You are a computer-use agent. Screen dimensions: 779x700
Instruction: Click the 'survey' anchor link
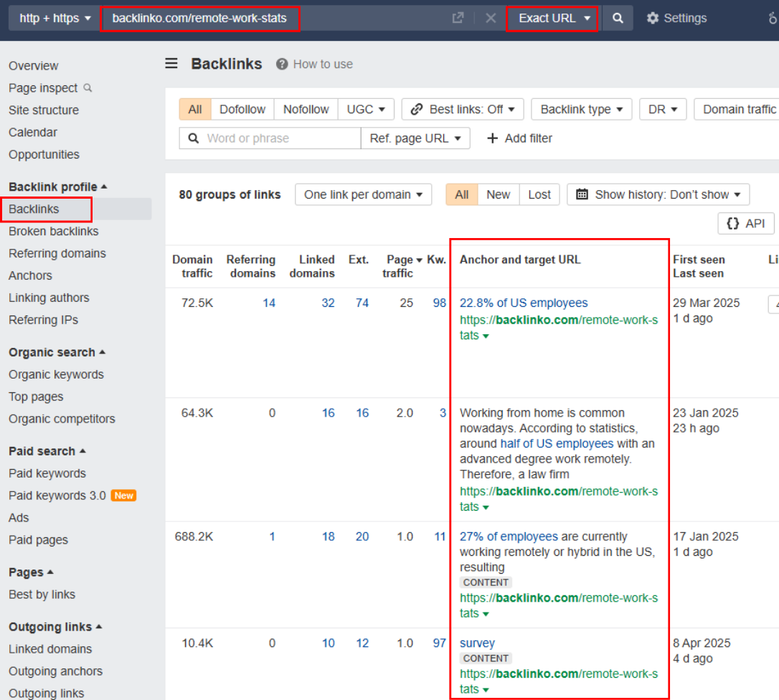coord(477,643)
